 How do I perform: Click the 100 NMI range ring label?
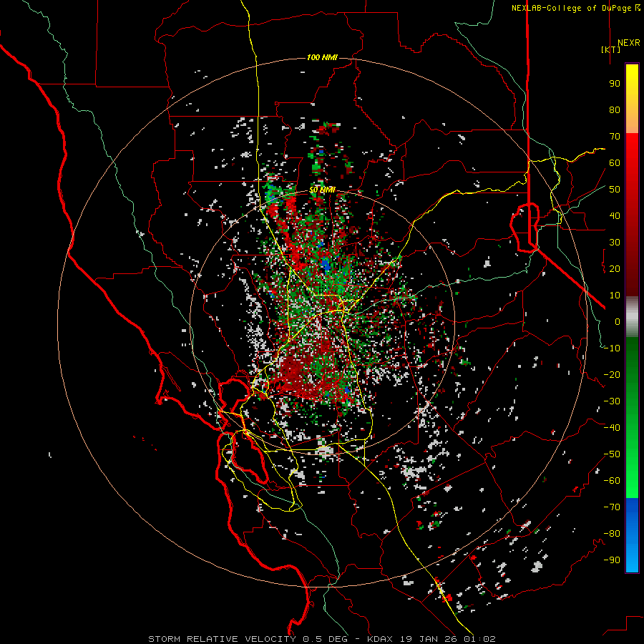pos(322,57)
